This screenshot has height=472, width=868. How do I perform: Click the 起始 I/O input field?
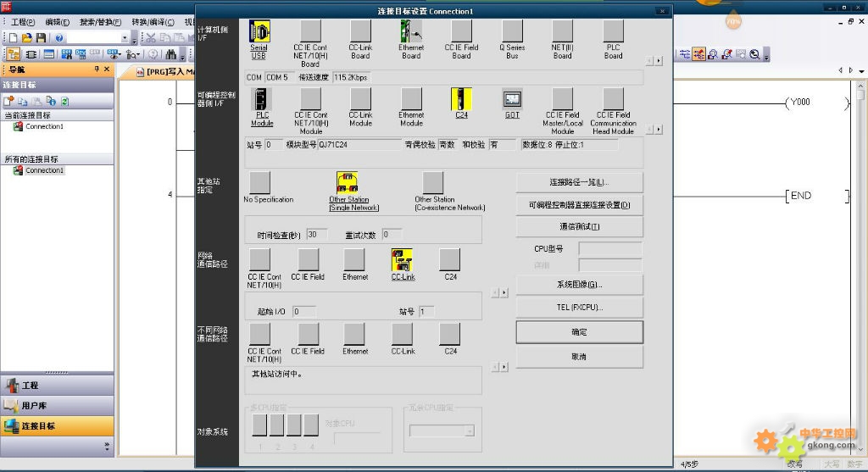tap(304, 312)
